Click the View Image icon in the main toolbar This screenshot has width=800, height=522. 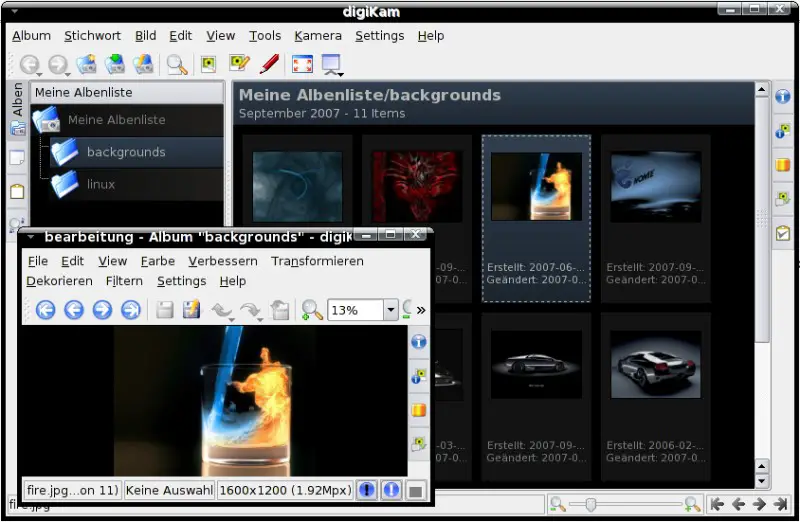208,64
